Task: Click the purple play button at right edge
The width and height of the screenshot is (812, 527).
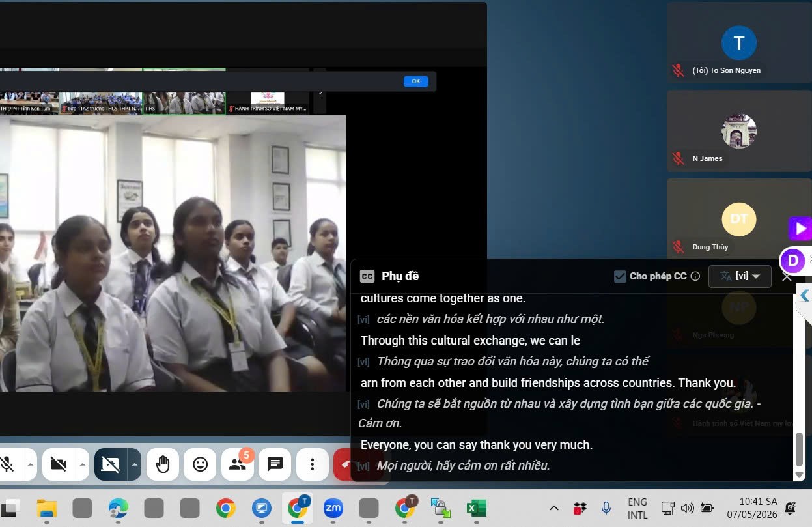Action: [800, 229]
